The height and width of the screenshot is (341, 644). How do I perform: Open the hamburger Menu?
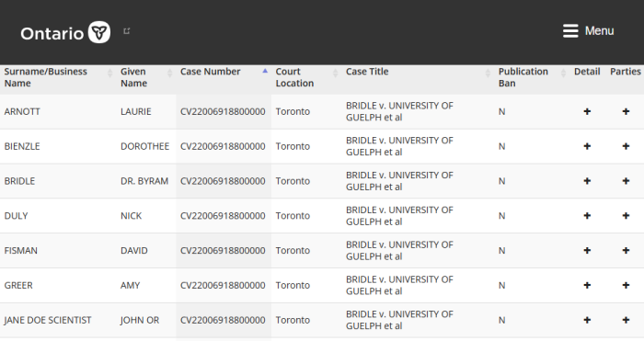(x=588, y=30)
